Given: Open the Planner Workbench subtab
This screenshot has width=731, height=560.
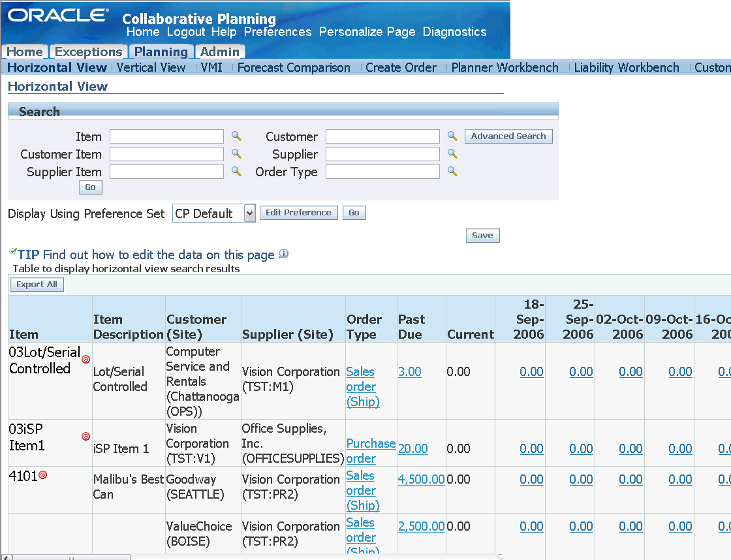Looking at the screenshot, I should [505, 68].
